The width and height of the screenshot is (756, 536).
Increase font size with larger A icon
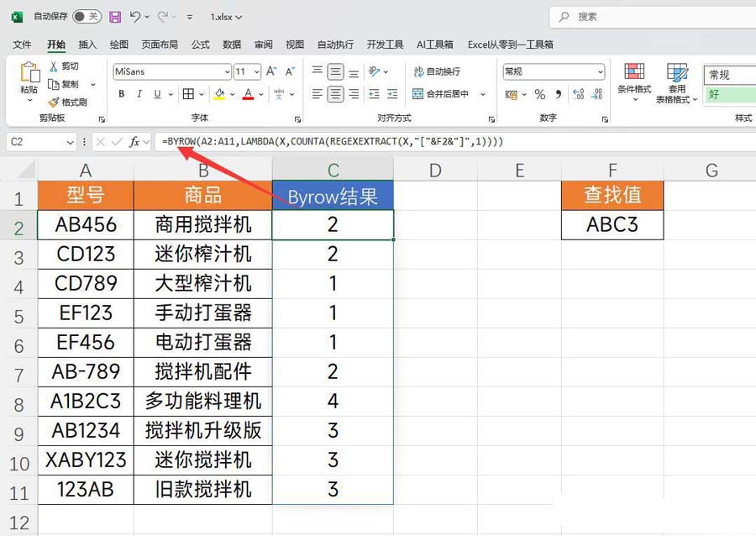[x=271, y=71]
